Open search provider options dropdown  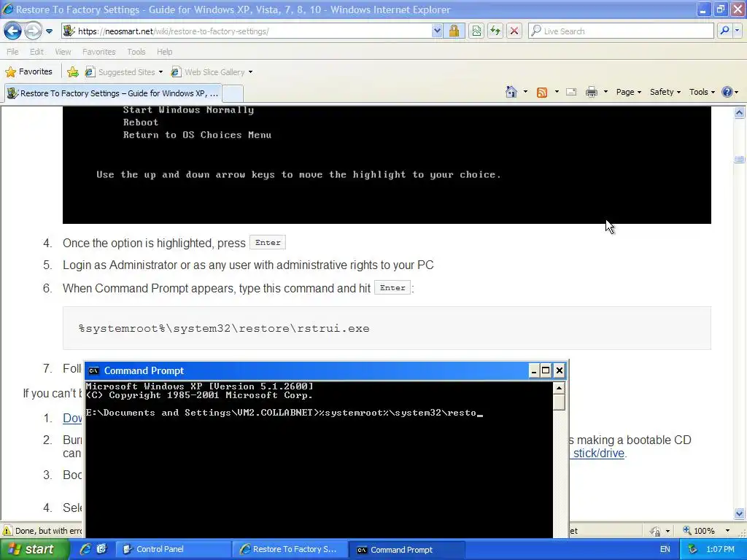(737, 31)
